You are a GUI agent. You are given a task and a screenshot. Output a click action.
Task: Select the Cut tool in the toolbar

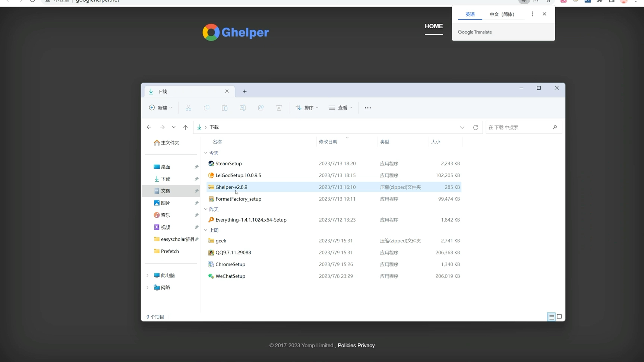pos(188,108)
